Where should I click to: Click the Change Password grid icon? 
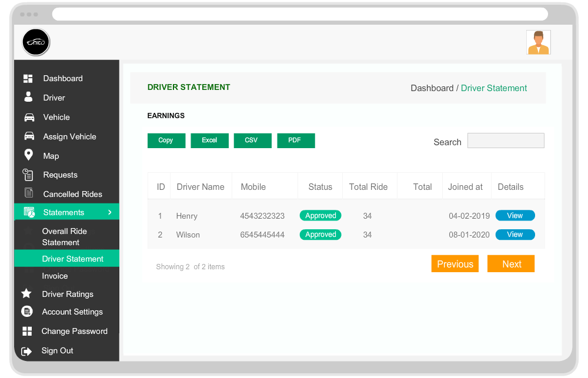pyautogui.click(x=27, y=331)
